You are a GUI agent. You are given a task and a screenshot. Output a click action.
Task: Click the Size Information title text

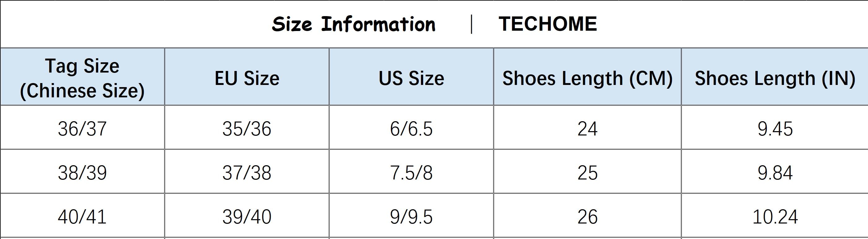[x=353, y=24]
